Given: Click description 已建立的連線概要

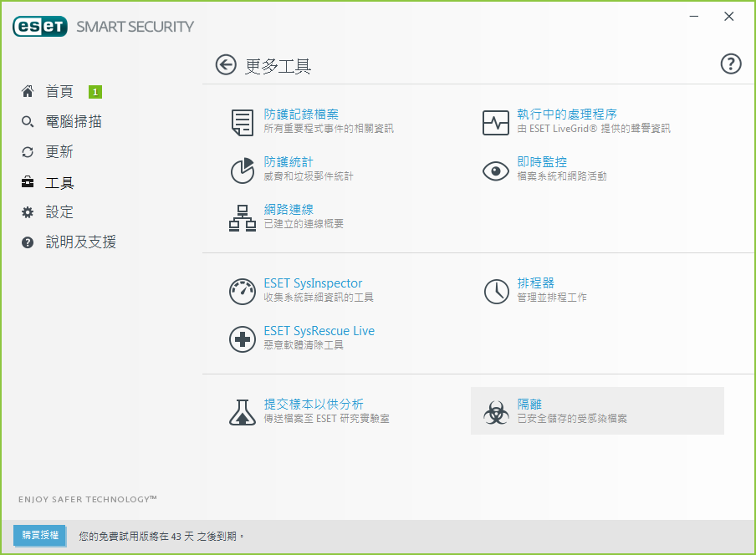Looking at the screenshot, I should [304, 224].
